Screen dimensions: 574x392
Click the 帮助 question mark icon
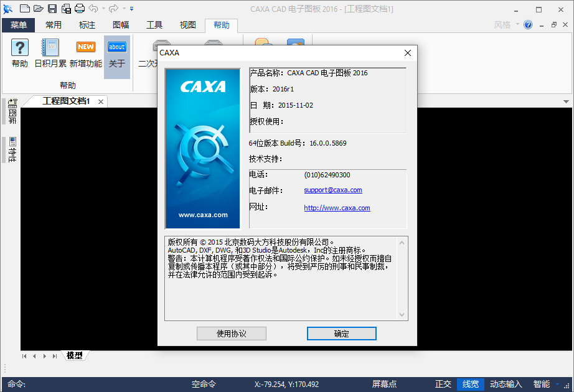tap(20, 54)
